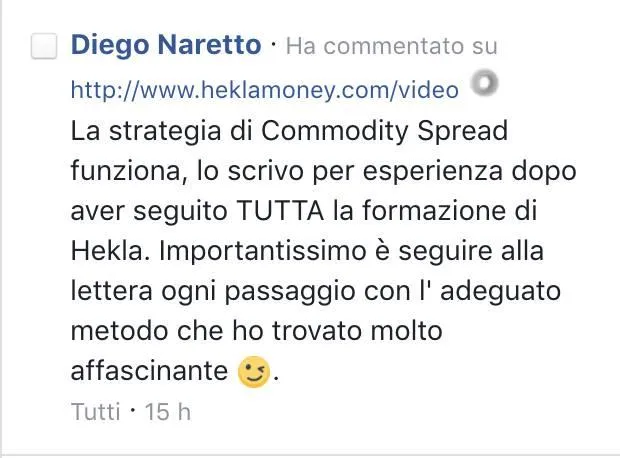Click the word 'esperienza' in comment
This screenshot has width=620, height=458.
tap(433, 172)
